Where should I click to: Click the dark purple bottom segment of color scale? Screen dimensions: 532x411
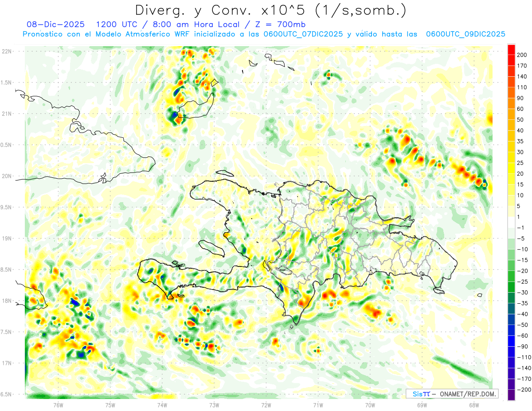click(x=511, y=395)
